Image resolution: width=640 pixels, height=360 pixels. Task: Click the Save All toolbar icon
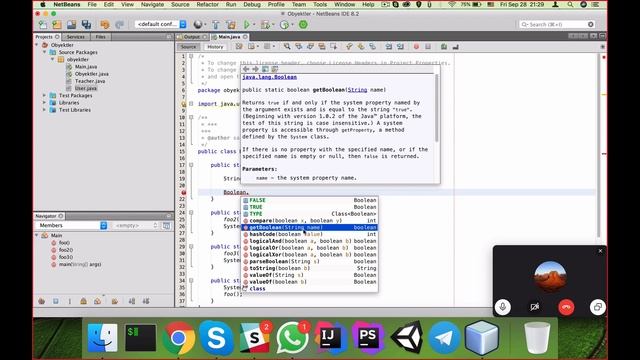click(x=86, y=24)
